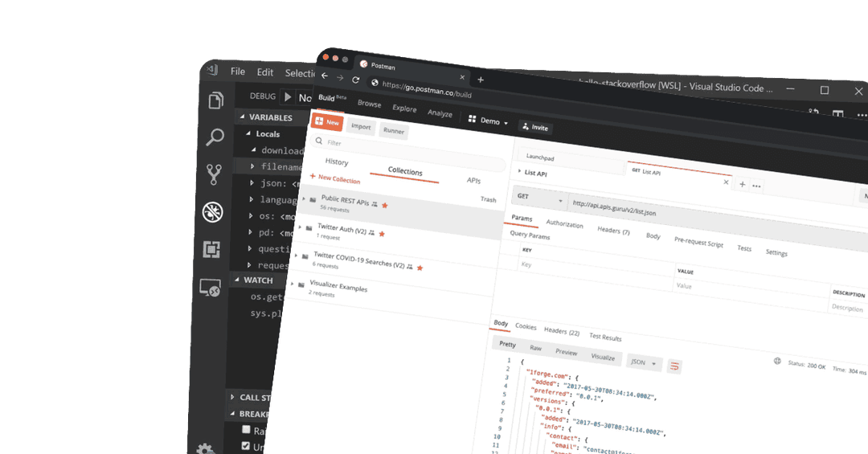Select the filename variable row in VS Code
Viewport: 868px width, 454px height.
click(269, 166)
